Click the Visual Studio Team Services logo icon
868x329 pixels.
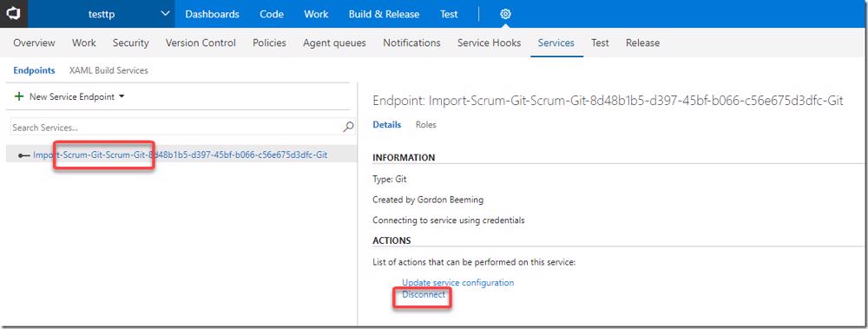[13, 14]
